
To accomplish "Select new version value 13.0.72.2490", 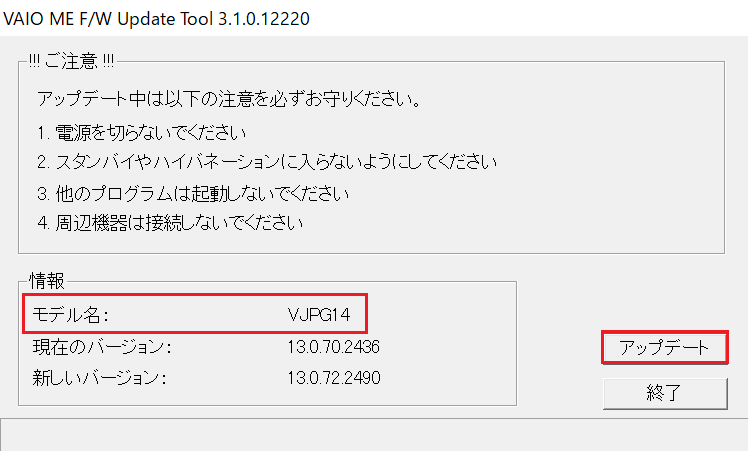I will [x=334, y=378].
